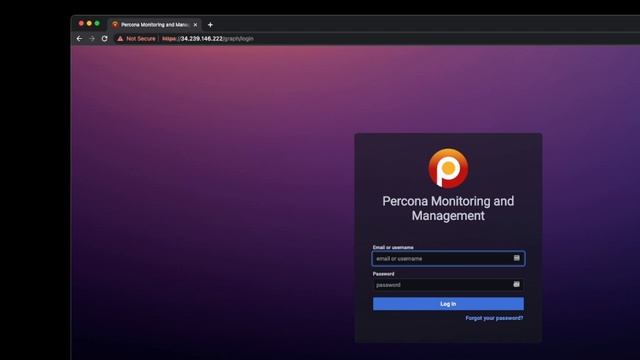The image size is (640, 360).
Task: Click the green maximize window button
Action: 97,23
